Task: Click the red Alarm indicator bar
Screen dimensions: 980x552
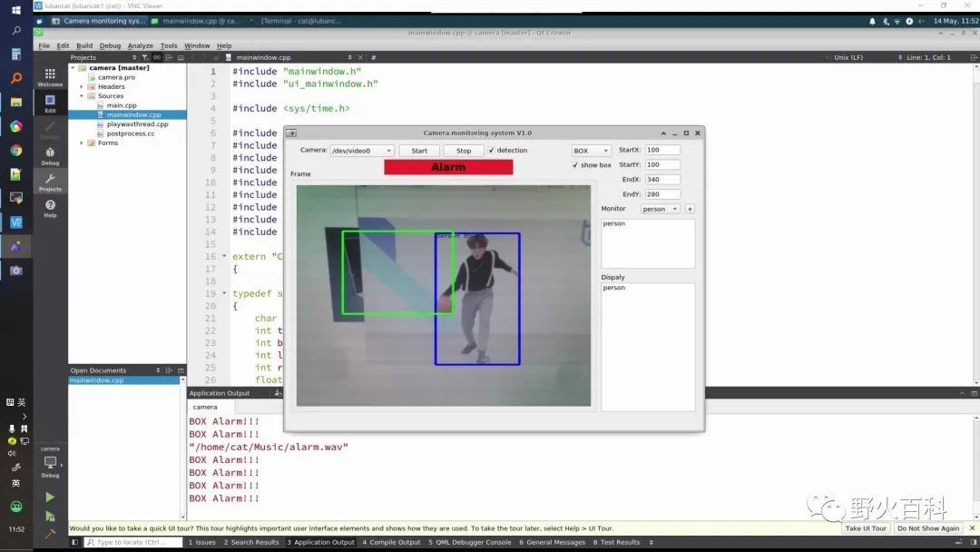Action: tap(448, 167)
